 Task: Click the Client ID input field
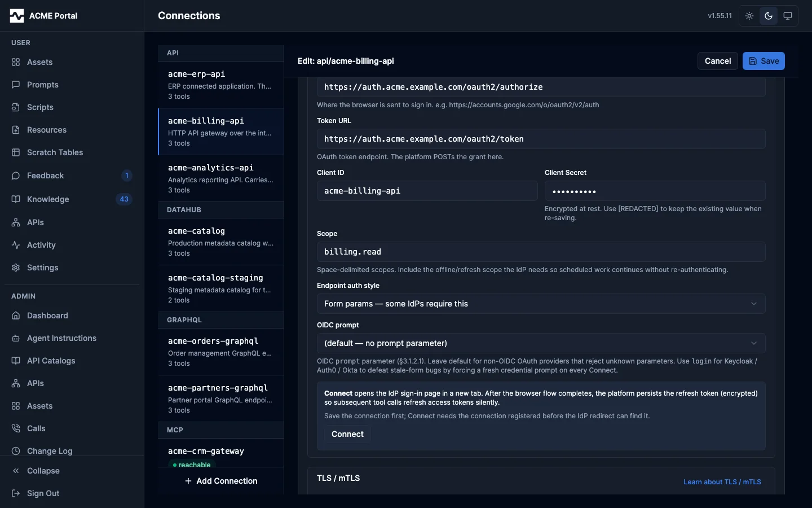click(x=427, y=191)
